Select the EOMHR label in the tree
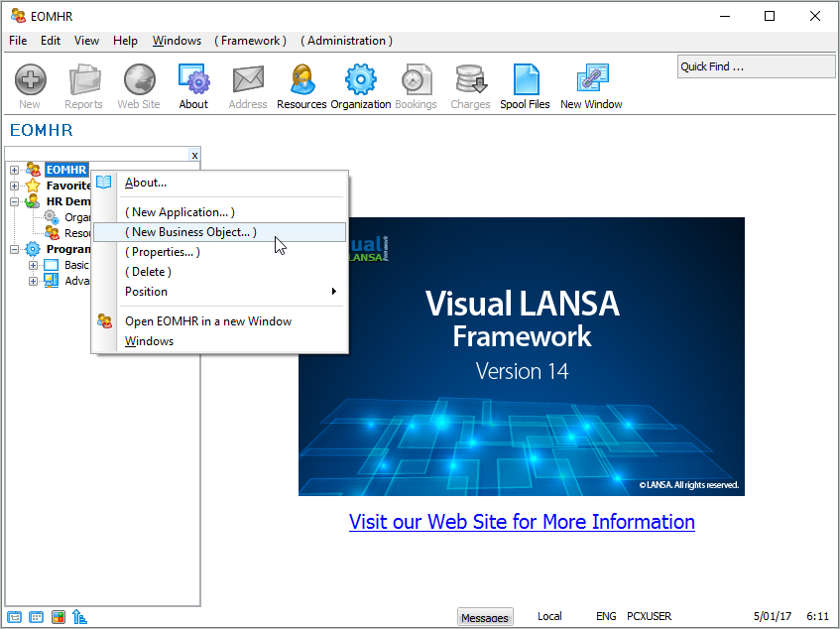 tap(66, 170)
